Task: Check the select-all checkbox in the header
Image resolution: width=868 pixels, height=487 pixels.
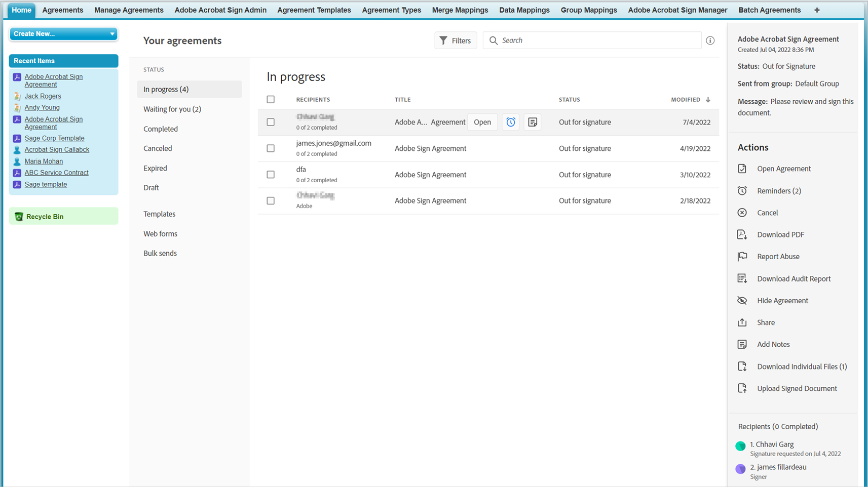Action: pos(270,99)
